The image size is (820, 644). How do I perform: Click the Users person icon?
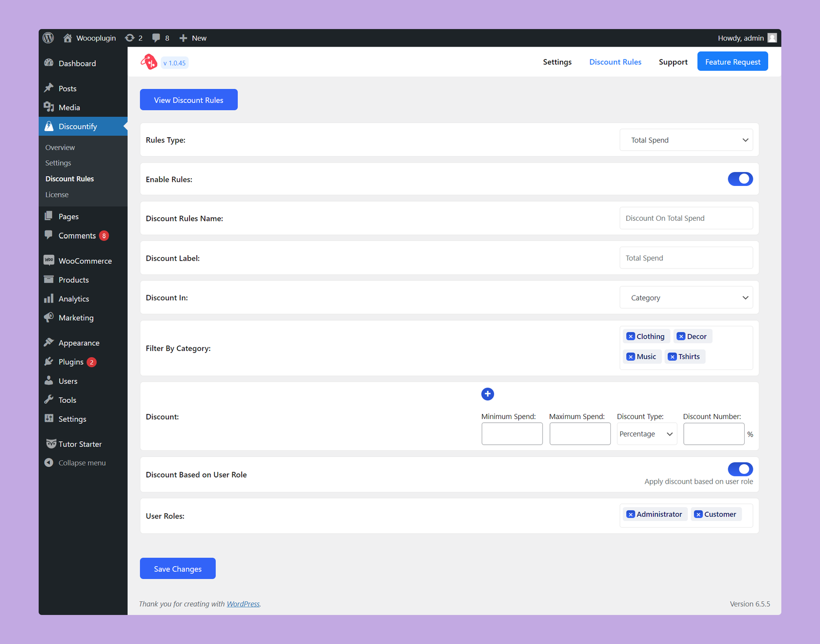(49, 380)
